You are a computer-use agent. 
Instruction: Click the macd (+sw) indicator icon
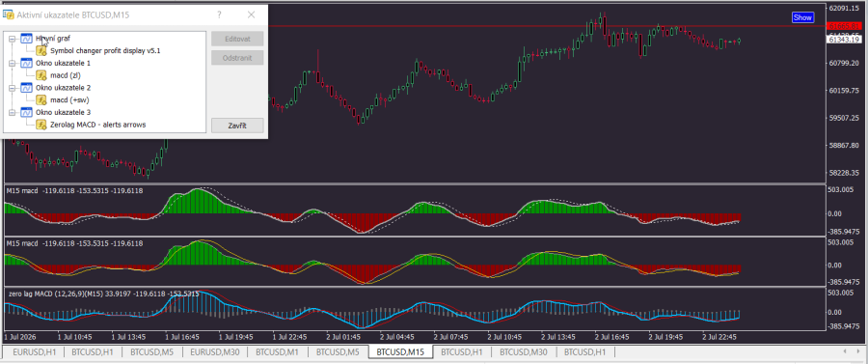point(41,100)
